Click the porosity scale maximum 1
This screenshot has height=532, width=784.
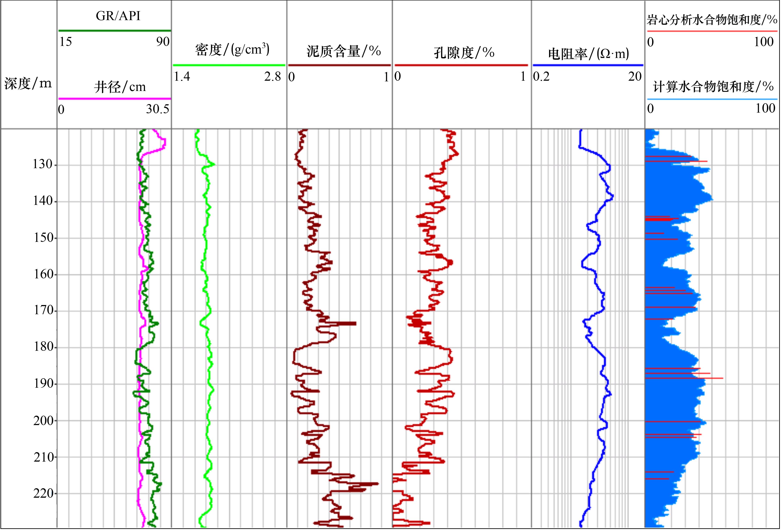pyautogui.click(x=523, y=77)
